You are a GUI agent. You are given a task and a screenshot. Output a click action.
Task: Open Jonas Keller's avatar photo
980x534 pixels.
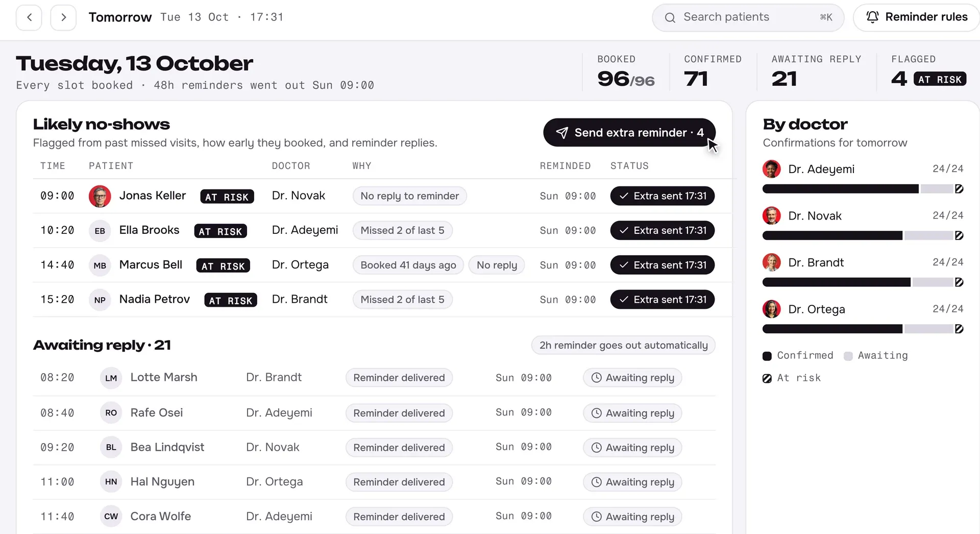[100, 196]
